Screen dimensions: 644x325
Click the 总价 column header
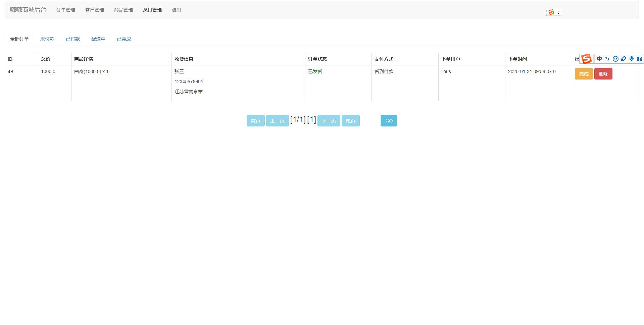tap(46, 59)
